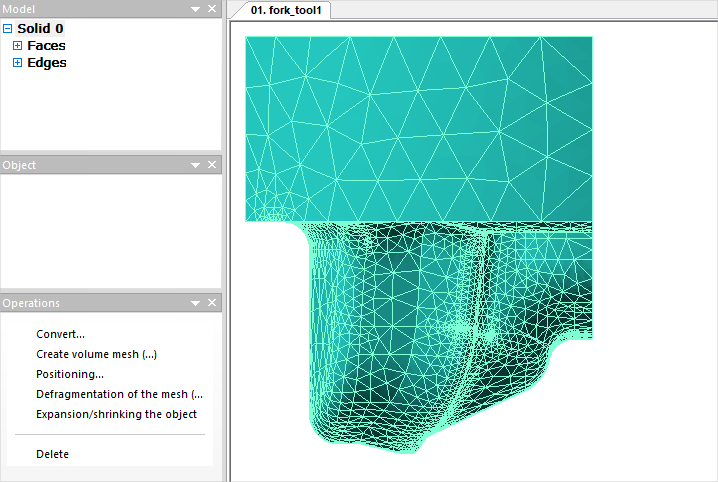This screenshot has width=718, height=482.
Task: Expand the Edges tree node
Action: click(17, 63)
